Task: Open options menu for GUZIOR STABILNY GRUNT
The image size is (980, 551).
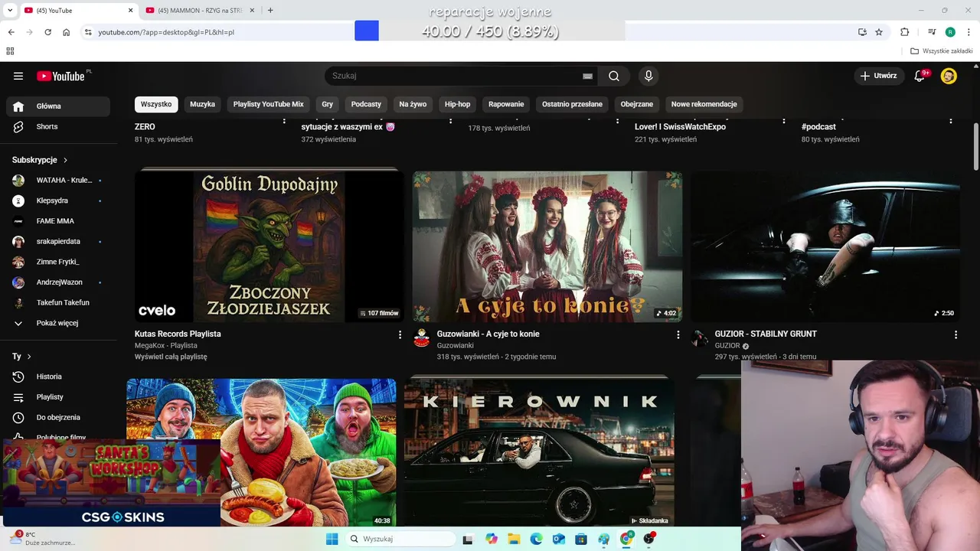Action: [x=955, y=334]
